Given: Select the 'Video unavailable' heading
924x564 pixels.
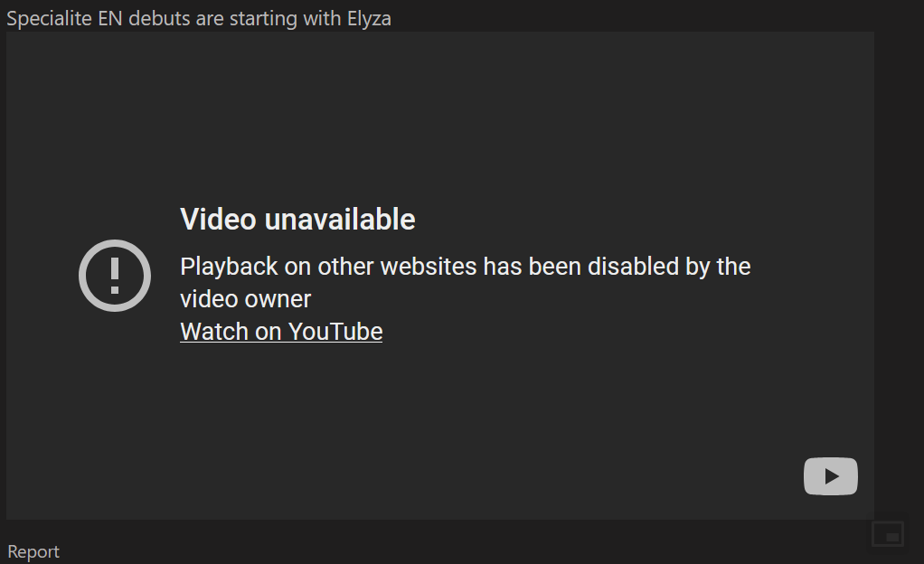Looking at the screenshot, I should coord(297,220).
